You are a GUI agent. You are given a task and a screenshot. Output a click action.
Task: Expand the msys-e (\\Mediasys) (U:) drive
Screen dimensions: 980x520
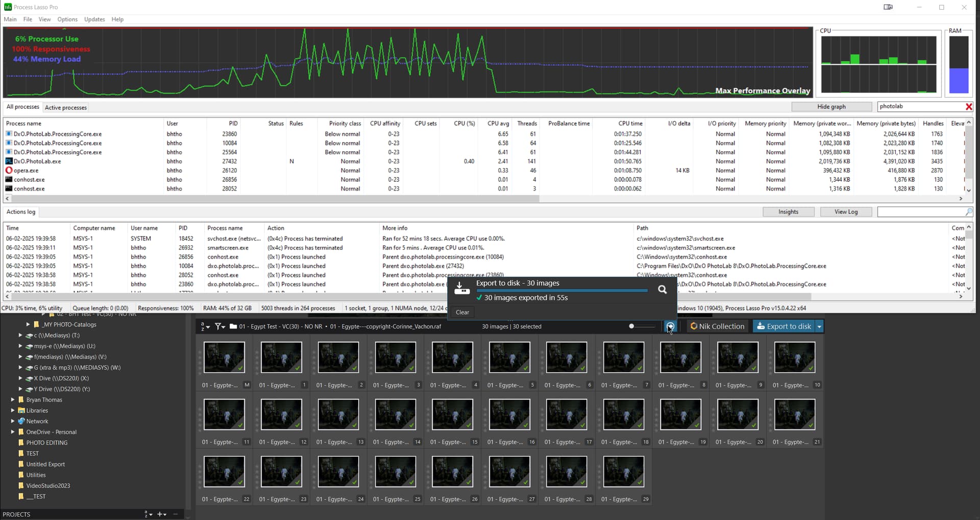[x=20, y=346]
